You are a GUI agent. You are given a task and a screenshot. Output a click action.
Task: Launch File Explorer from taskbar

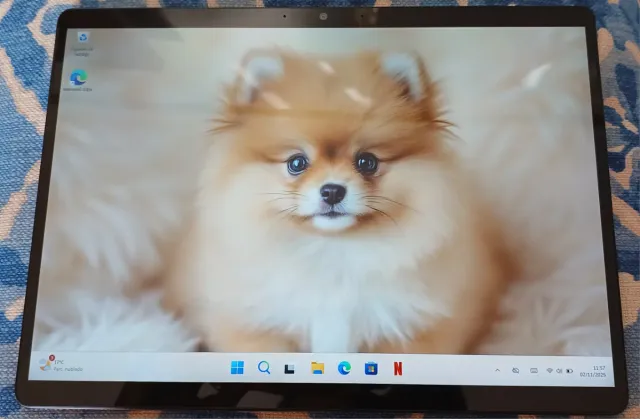click(x=317, y=368)
